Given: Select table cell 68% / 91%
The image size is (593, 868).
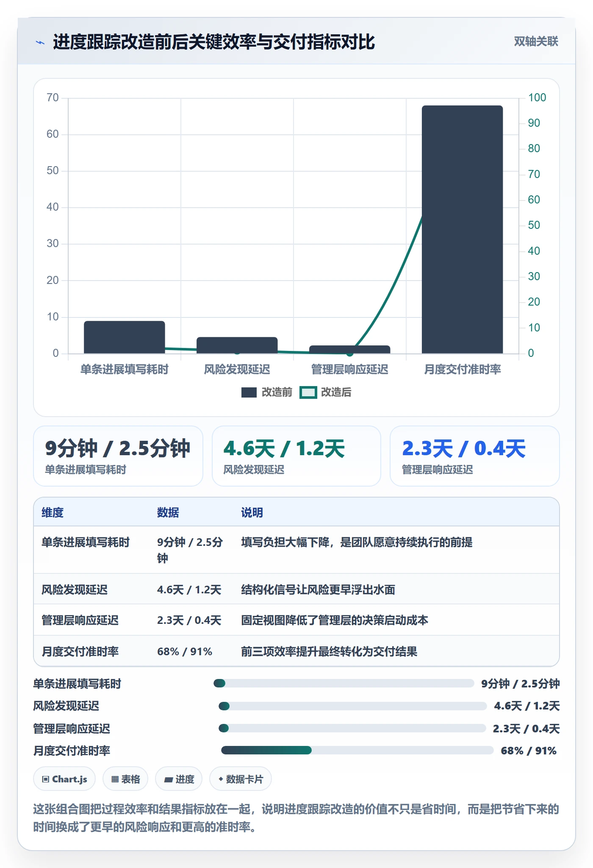Looking at the screenshot, I should click(185, 651).
